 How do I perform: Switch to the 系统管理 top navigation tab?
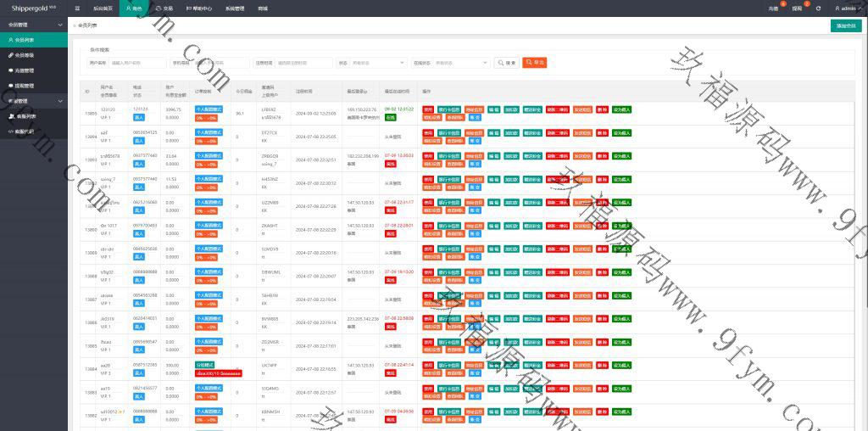coord(234,8)
